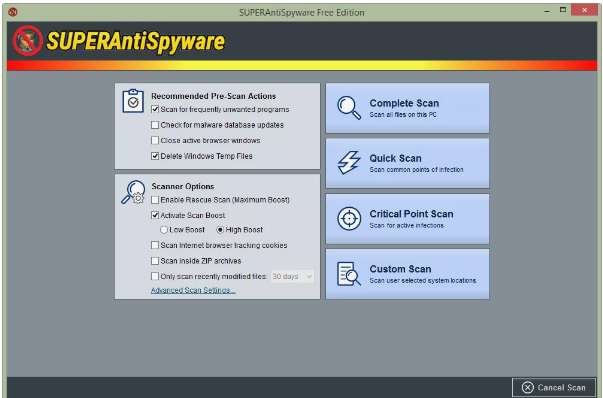Maximize the SUPERAntiSpyware window

tap(563, 10)
